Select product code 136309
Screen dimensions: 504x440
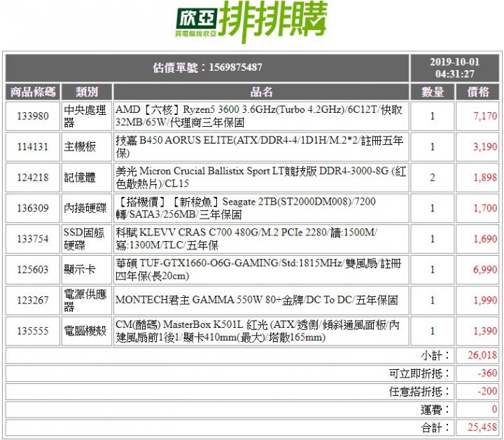point(33,208)
